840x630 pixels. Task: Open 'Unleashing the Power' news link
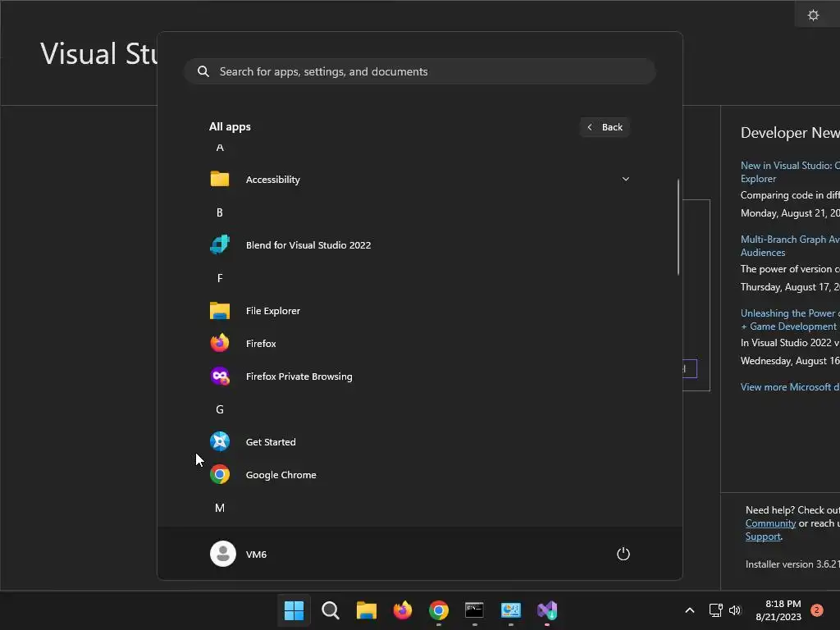(x=790, y=320)
